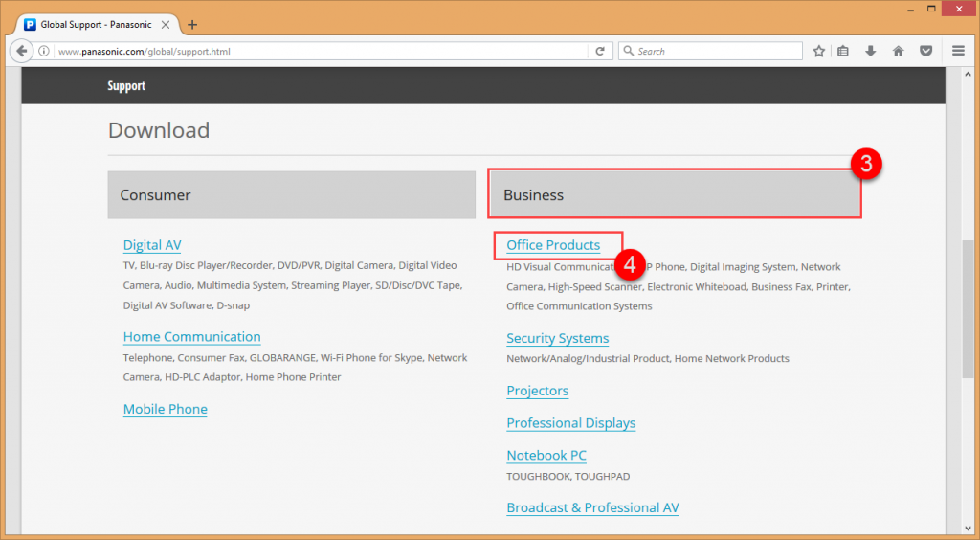Click the Support heading in the dark bar
Image resolution: width=980 pixels, height=540 pixels.
pyautogui.click(x=126, y=85)
